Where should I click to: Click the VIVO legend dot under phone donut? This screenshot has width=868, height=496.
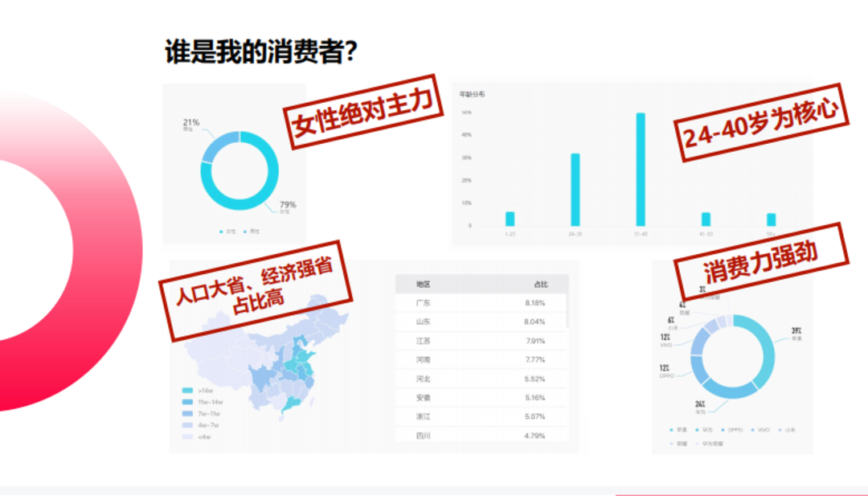[752, 430]
